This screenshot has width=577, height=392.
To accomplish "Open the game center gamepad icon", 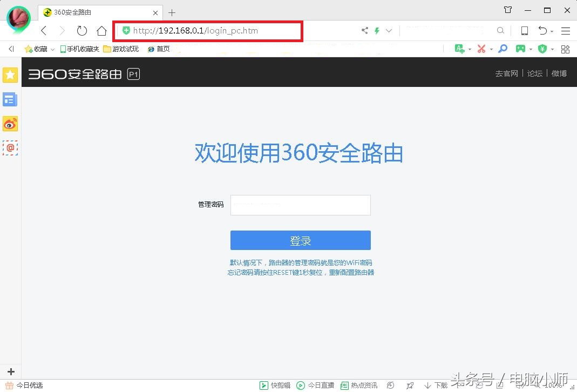I will 520,49.
